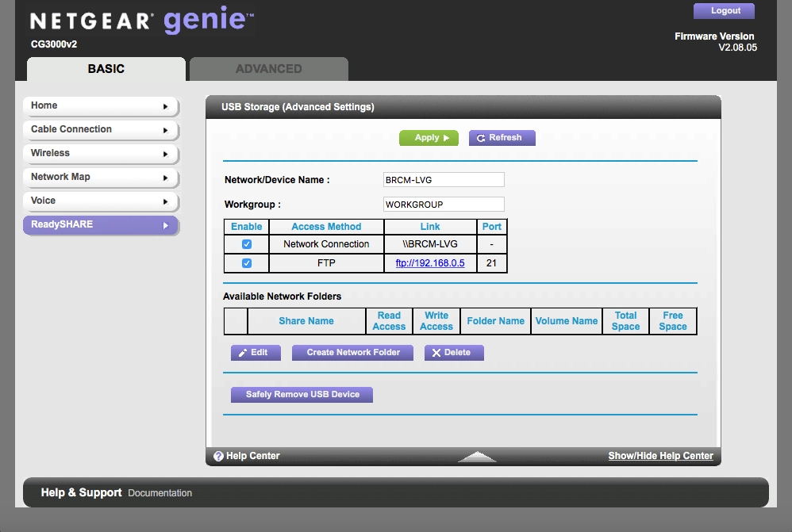This screenshot has height=532, width=792.
Task: Open the ftp://192.168.0.5 link
Action: pos(430,263)
